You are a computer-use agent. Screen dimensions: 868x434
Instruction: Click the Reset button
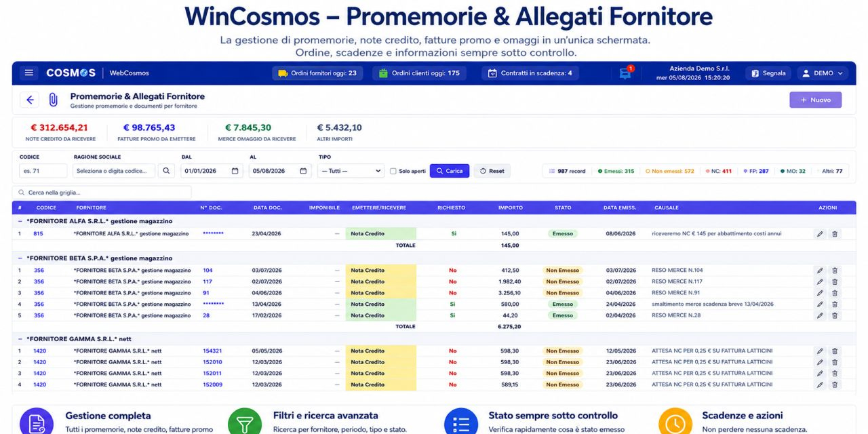pos(492,171)
